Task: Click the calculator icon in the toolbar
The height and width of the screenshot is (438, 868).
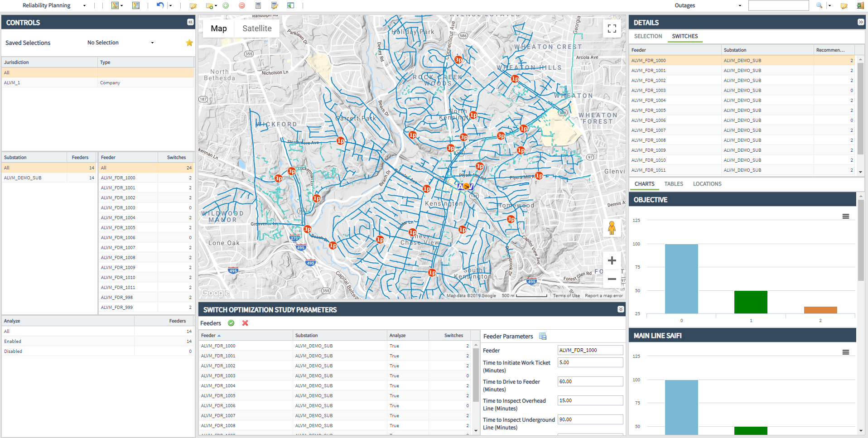Action: [x=258, y=5]
